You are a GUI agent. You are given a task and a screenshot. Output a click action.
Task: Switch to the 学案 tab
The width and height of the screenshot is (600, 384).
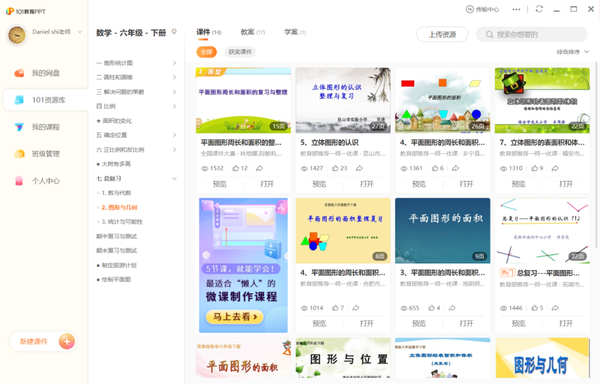(295, 32)
